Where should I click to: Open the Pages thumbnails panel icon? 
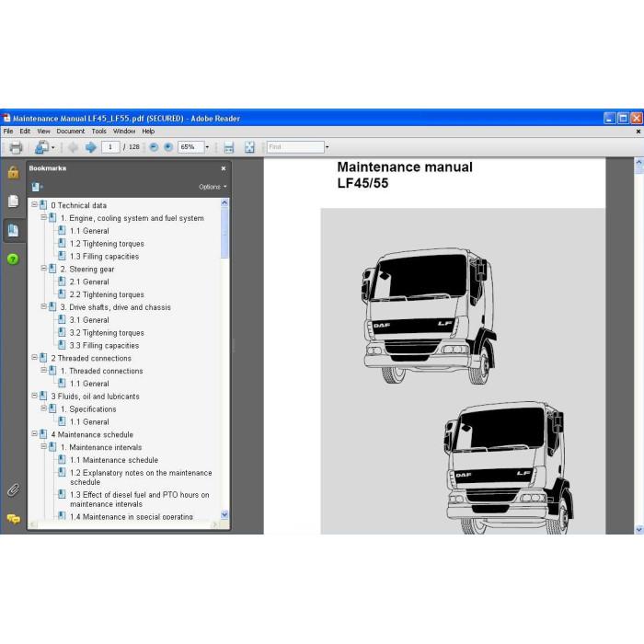(x=13, y=201)
